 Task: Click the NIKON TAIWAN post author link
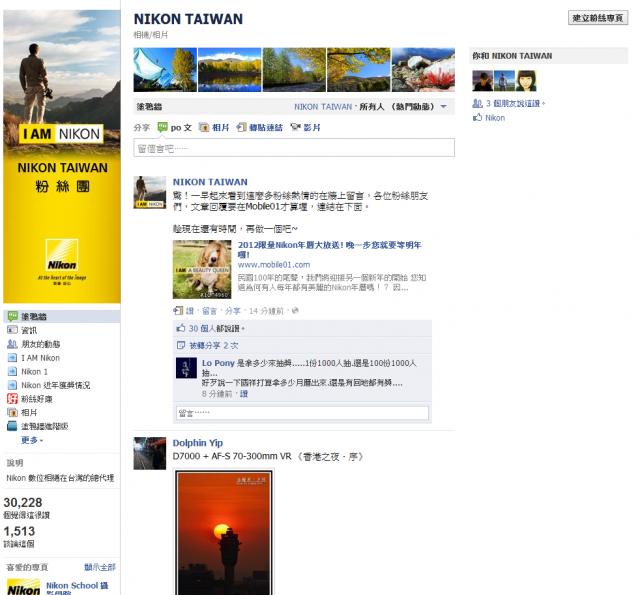tap(210, 182)
